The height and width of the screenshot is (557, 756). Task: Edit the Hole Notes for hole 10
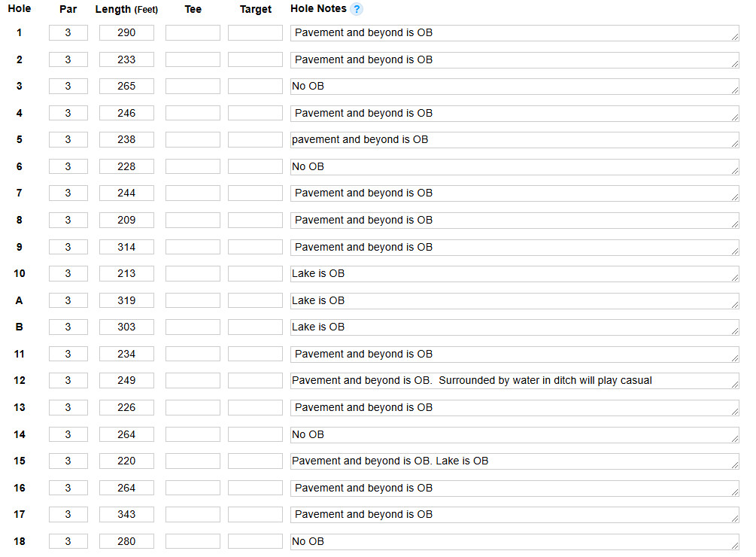[515, 274]
